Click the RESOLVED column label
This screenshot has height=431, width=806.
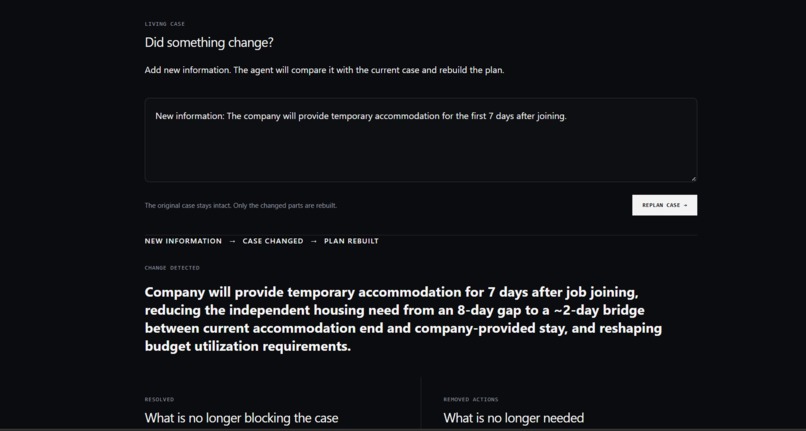click(159, 399)
